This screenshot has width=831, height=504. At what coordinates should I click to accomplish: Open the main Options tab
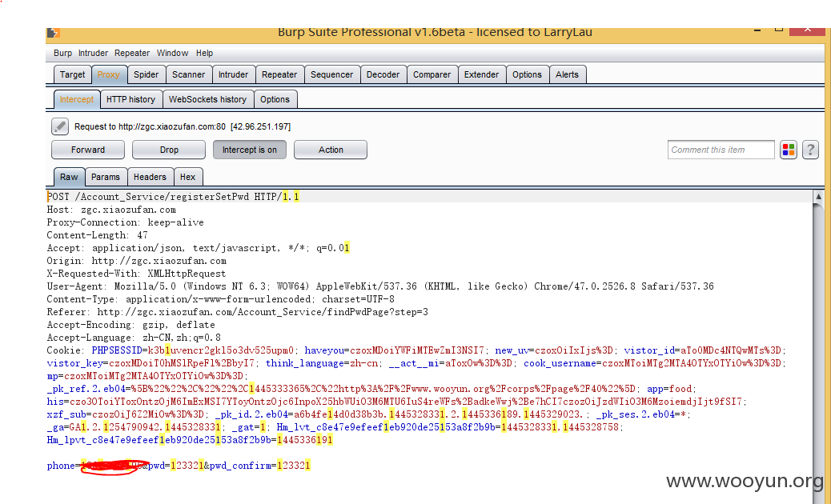click(x=528, y=74)
